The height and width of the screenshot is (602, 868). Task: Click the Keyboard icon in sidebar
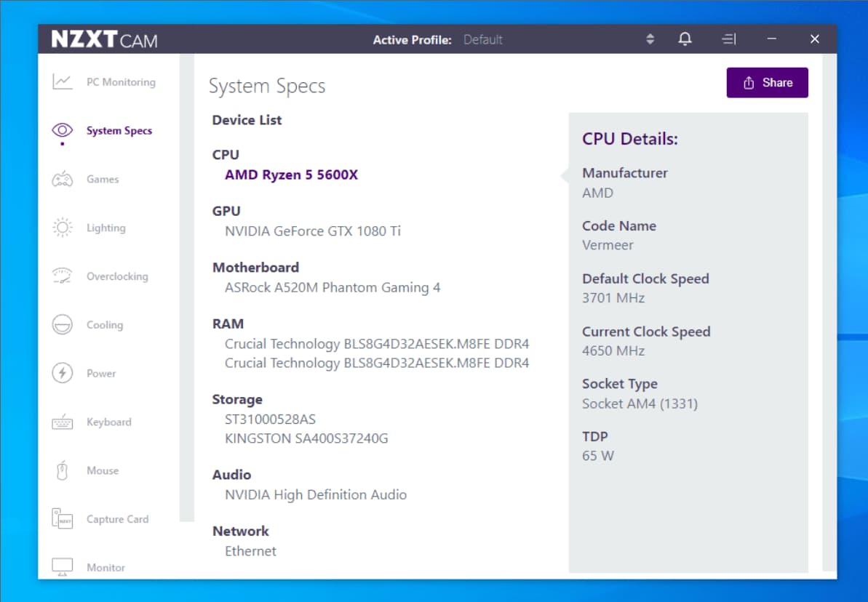click(x=62, y=422)
